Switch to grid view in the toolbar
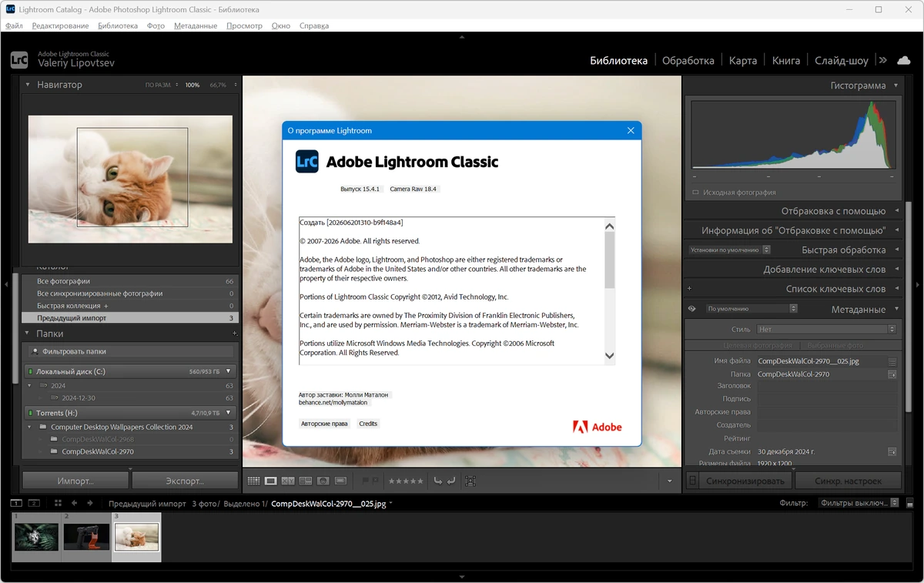 point(253,481)
